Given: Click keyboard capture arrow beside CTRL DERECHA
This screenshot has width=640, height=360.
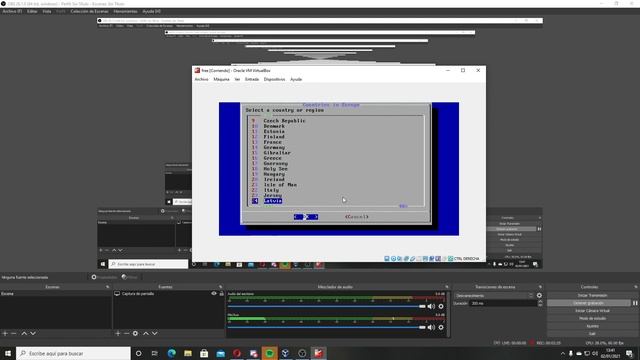Looking at the screenshot, I should point(451,259).
